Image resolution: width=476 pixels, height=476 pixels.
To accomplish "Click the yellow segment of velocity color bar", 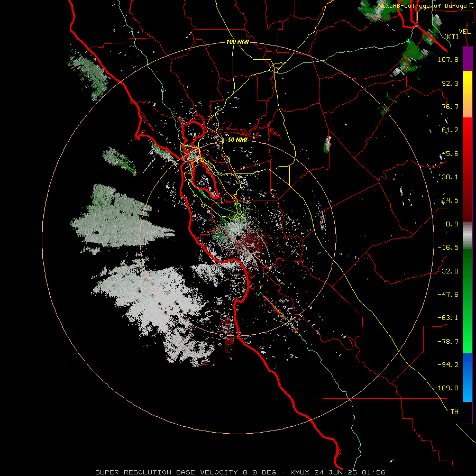I will pos(467,94).
